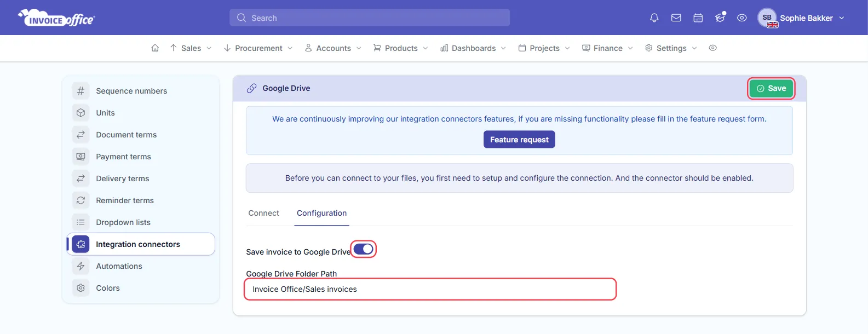Click the Google Drive Folder Path label

tap(291, 274)
